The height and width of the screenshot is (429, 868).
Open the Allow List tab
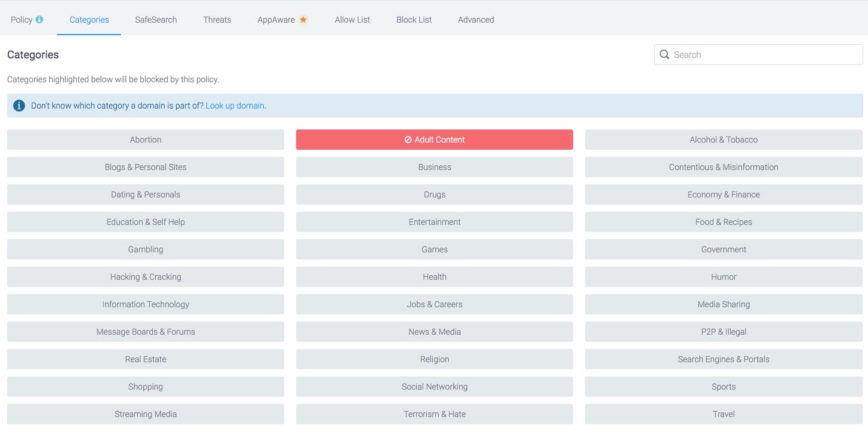[x=352, y=20]
